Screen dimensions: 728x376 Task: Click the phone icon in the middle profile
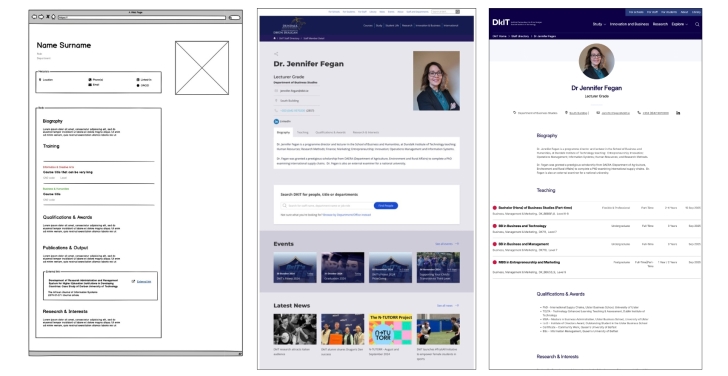(x=276, y=110)
